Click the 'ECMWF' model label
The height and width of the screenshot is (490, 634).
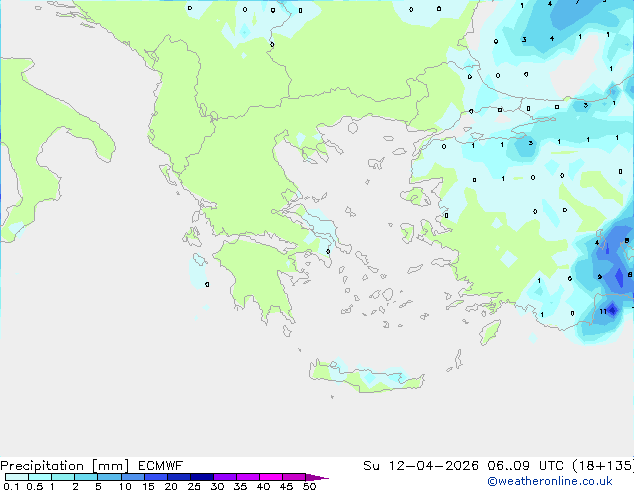click(x=161, y=466)
